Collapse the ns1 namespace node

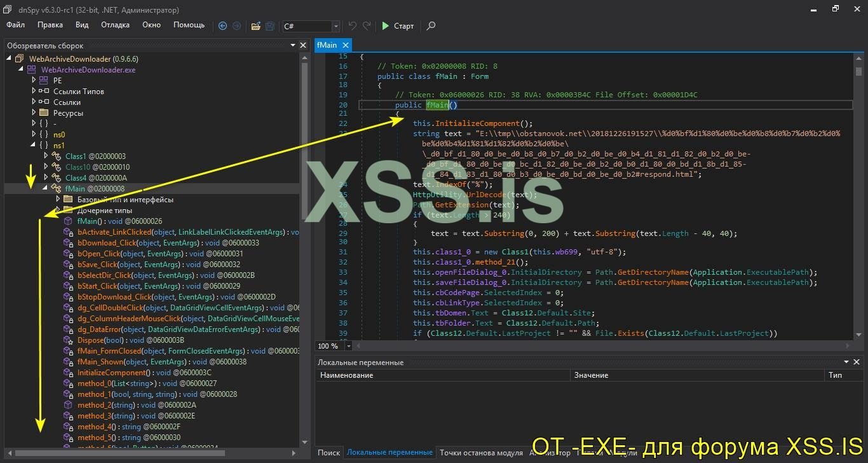[x=34, y=146]
